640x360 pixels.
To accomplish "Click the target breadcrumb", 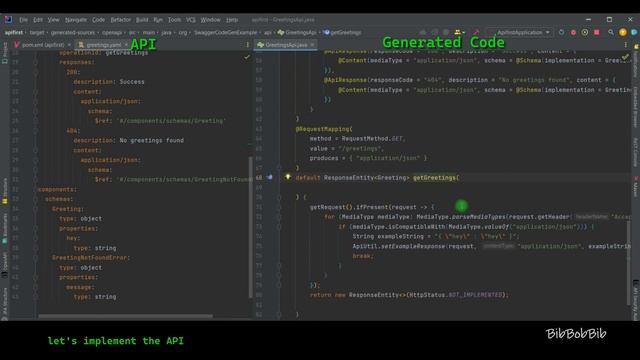I will [37, 33].
